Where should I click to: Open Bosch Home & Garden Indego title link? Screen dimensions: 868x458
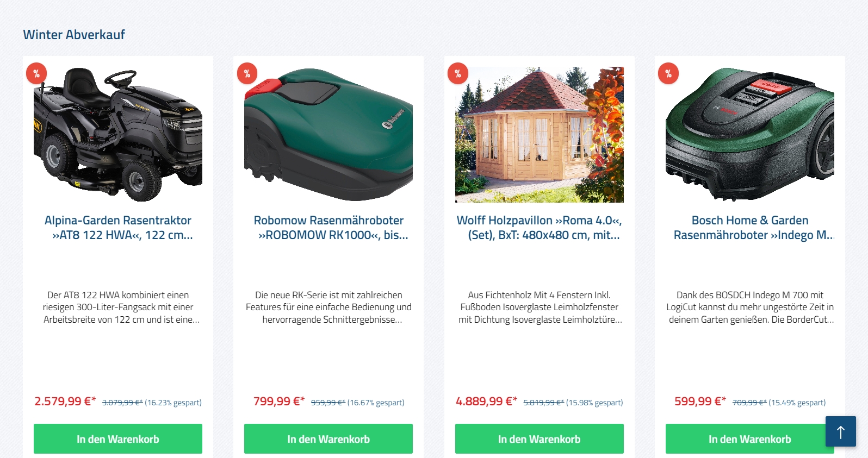(750, 228)
